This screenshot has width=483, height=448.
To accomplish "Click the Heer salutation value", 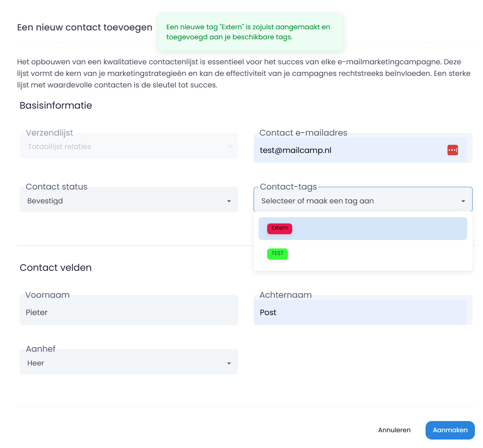I will pyautogui.click(x=36, y=363).
